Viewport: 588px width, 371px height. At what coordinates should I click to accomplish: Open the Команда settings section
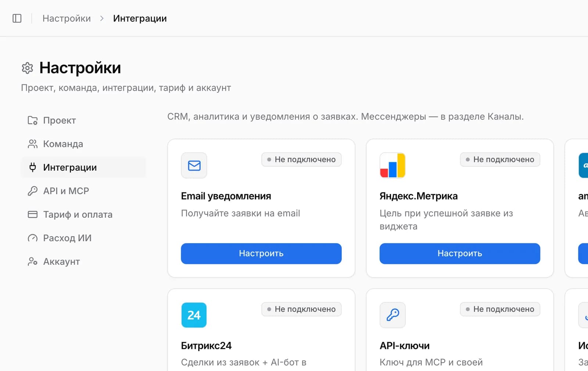tap(83, 144)
